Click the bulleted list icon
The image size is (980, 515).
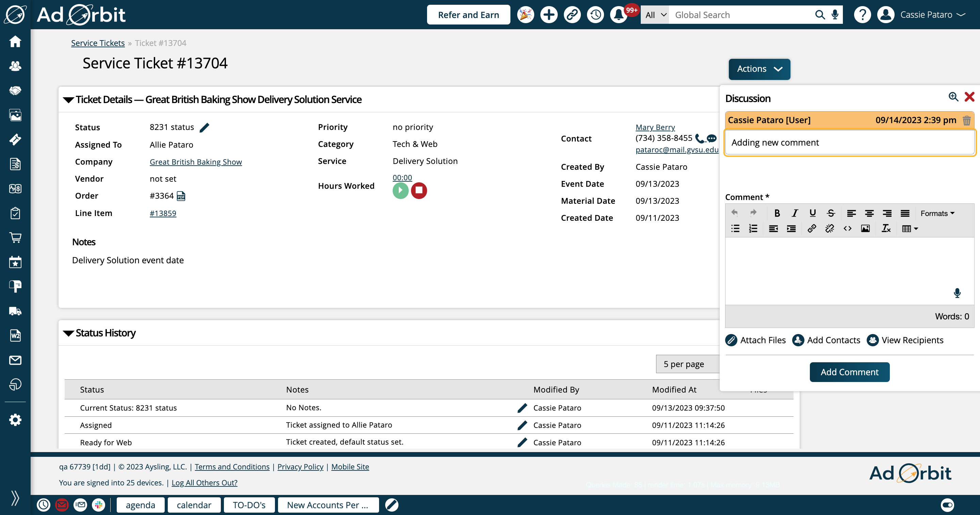pos(735,229)
